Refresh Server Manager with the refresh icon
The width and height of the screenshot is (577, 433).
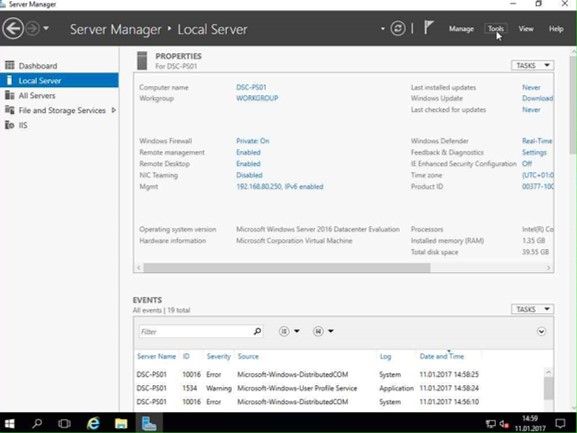(x=398, y=28)
